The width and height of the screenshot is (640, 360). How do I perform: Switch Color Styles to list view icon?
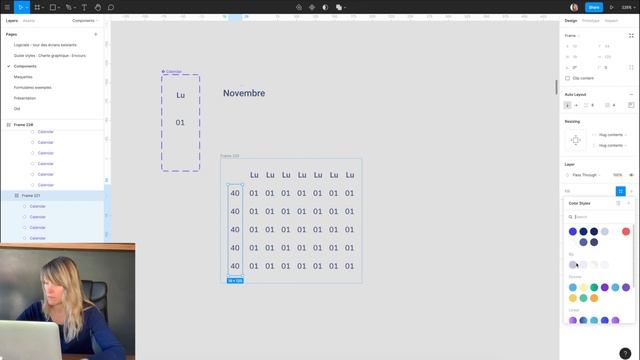tap(618, 203)
